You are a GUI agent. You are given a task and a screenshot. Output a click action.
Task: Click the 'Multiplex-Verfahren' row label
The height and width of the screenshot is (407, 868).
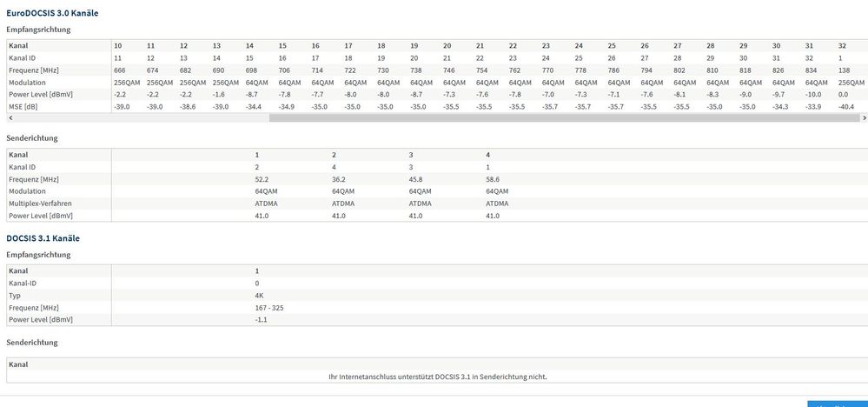point(40,203)
